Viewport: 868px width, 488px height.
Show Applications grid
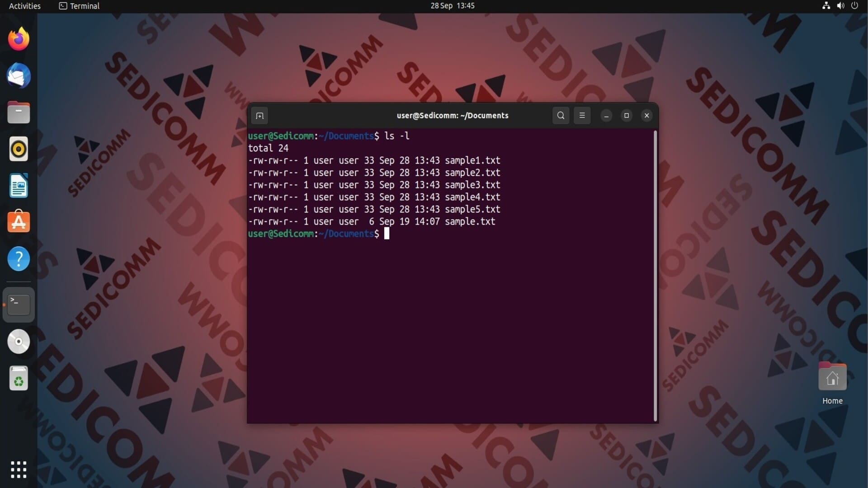19,469
